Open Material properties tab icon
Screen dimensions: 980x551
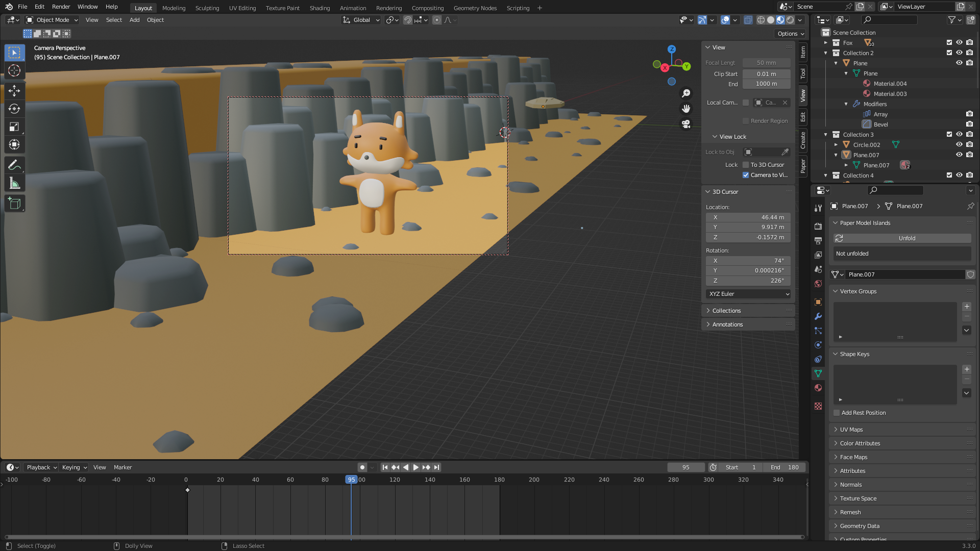coord(818,388)
